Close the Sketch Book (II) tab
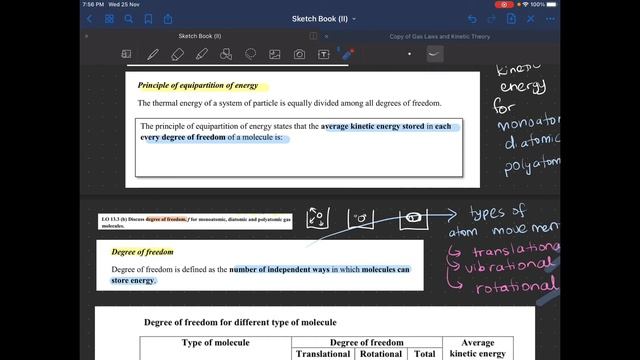 click(x=86, y=36)
